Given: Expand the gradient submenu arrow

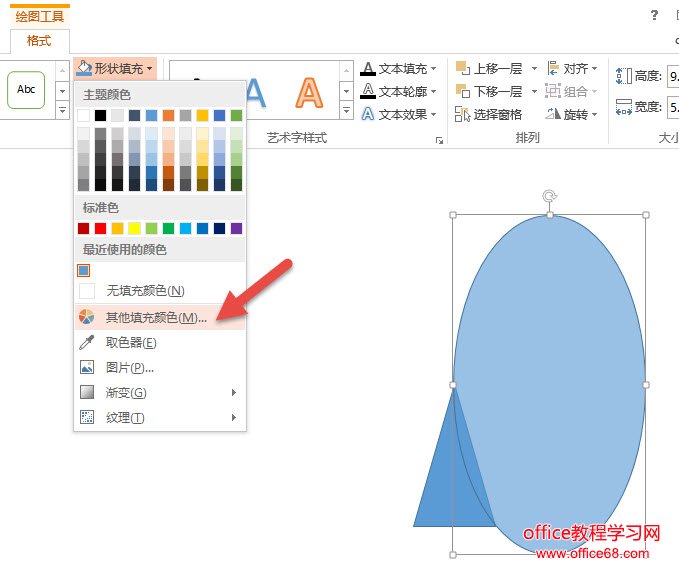Looking at the screenshot, I should 234,392.
